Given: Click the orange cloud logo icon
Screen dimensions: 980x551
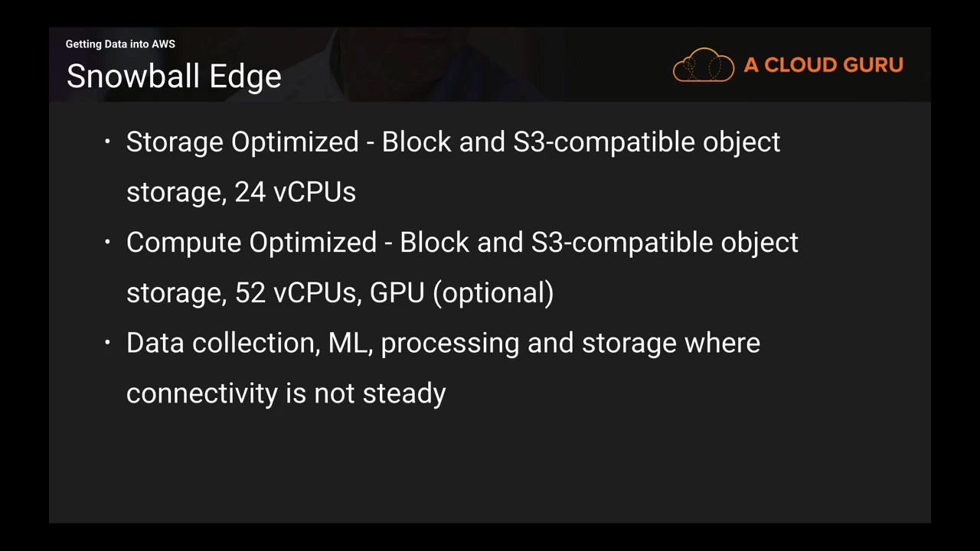Looking at the screenshot, I should (x=703, y=65).
